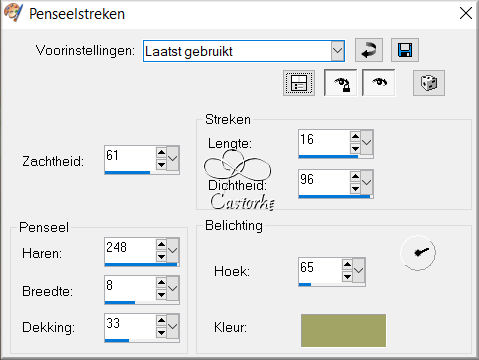This screenshot has height=360, width=479.
Task: Click the dice randomize parameters icon
Action: pos(429,83)
